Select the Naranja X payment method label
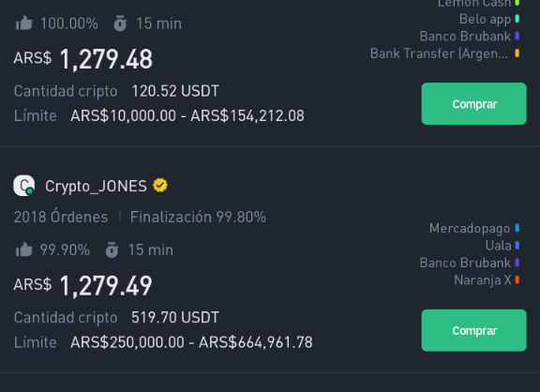540x392 pixels. 483,280
